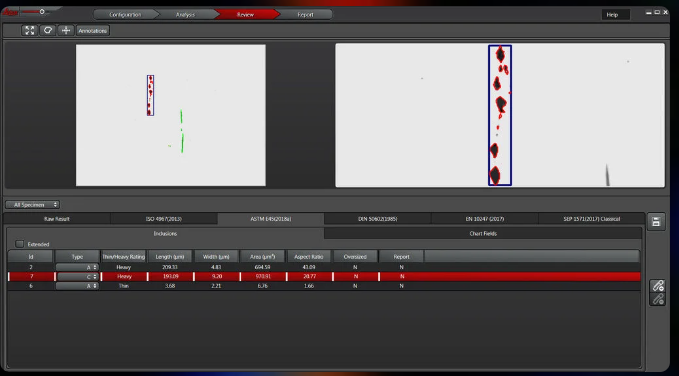Sort by Aspect Ratio column header
Screen dimensions: 679x376
(309, 256)
